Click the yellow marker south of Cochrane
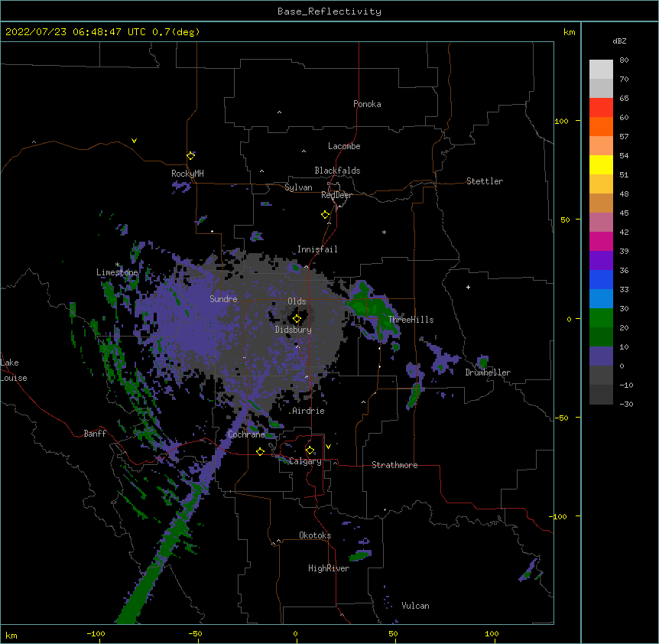Screen dimensions: 659x644 260,451
